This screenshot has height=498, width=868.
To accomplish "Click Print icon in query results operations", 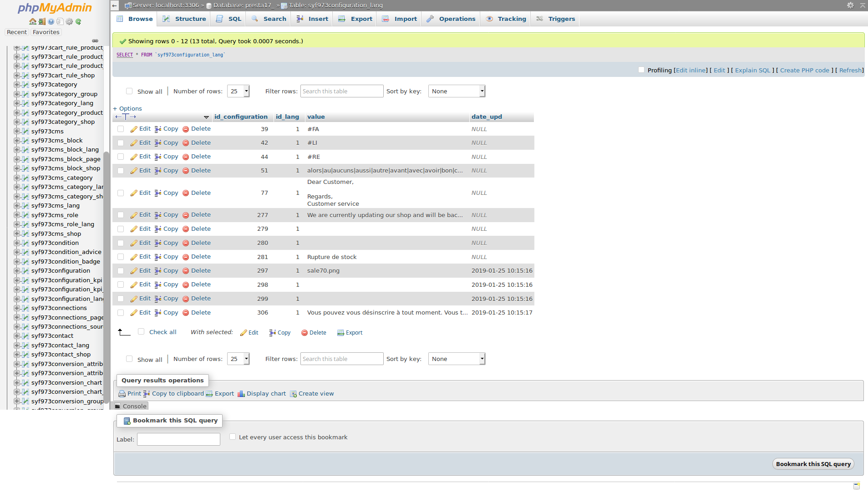I will (122, 394).
